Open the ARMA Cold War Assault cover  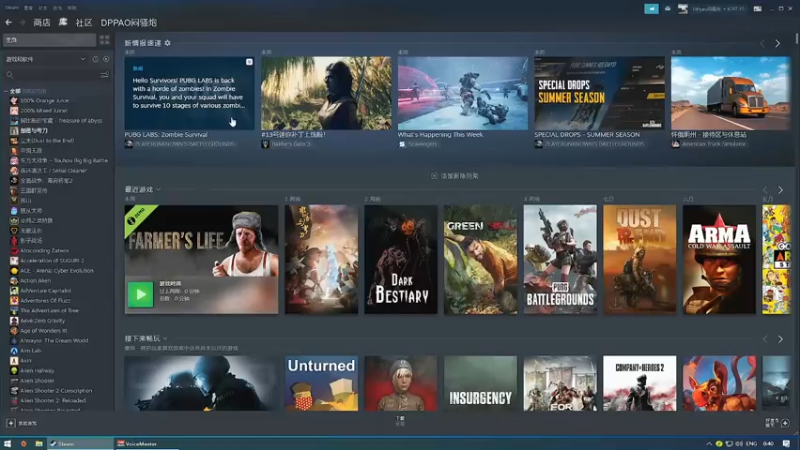pos(719,259)
